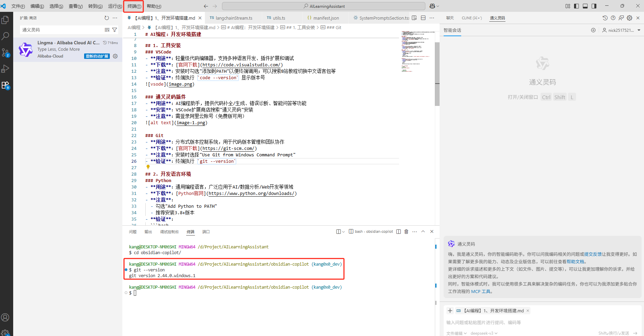644x336 pixels.
Task: Open the 调试控制台 panel tab
Action: (169, 232)
